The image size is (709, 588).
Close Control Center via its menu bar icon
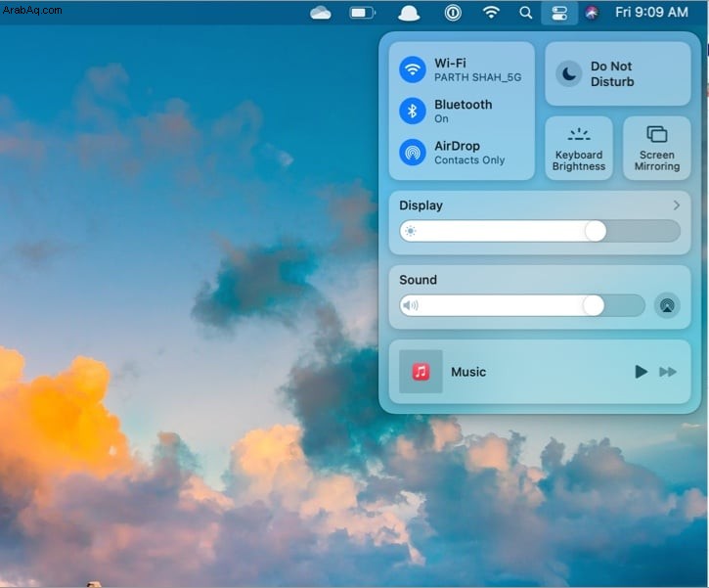tap(559, 13)
